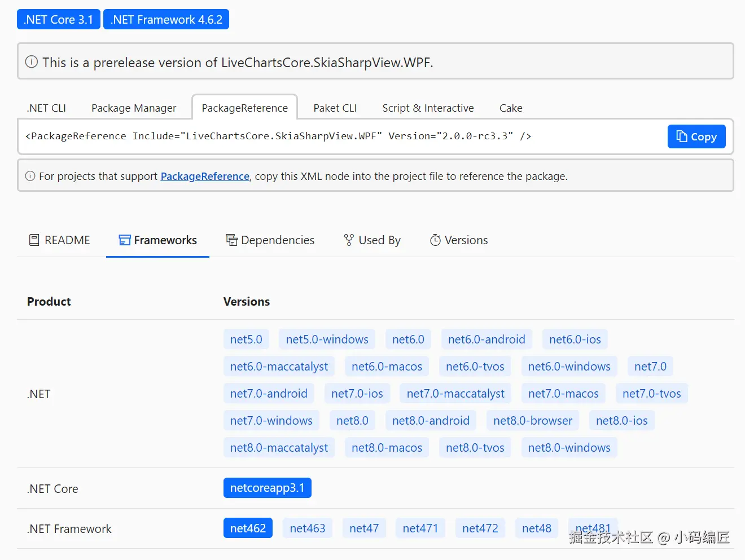
Task: Select the Package Manager install tab
Action: [x=134, y=108]
